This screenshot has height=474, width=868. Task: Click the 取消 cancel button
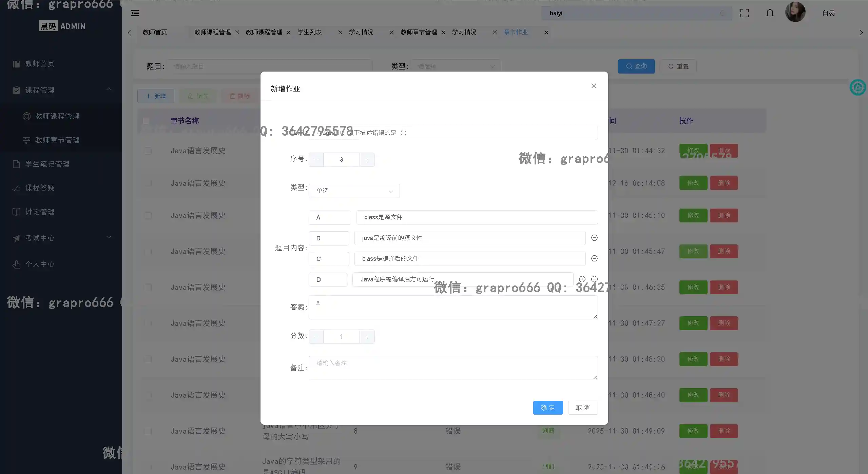pos(583,408)
